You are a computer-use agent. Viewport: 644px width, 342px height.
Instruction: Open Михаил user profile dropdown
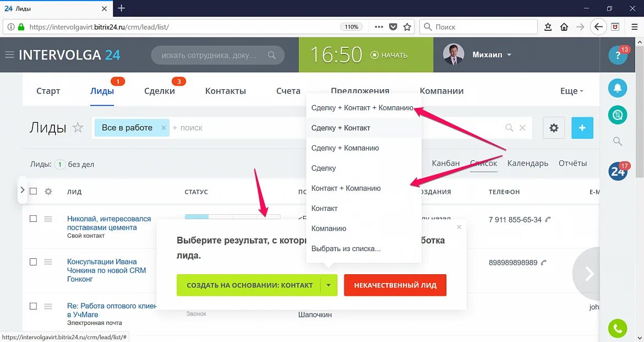[x=492, y=55]
